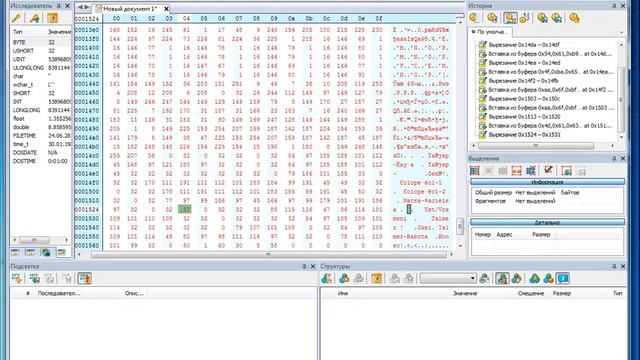Click the Адрес column header in the Детально list
Image resolution: width=640 pixels, height=360 pixels.
coord(504,234)
